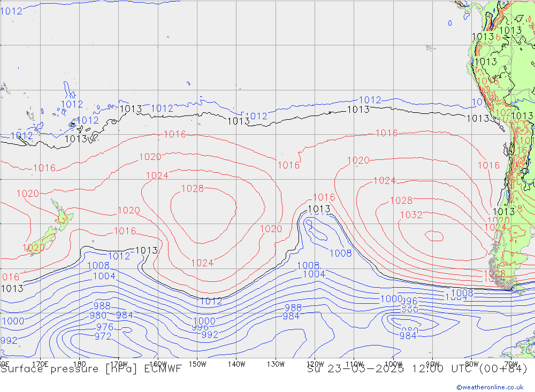
Task: Select the 1020 label overlapping New Zealand's South Island
Action: (x=33, y=248)
